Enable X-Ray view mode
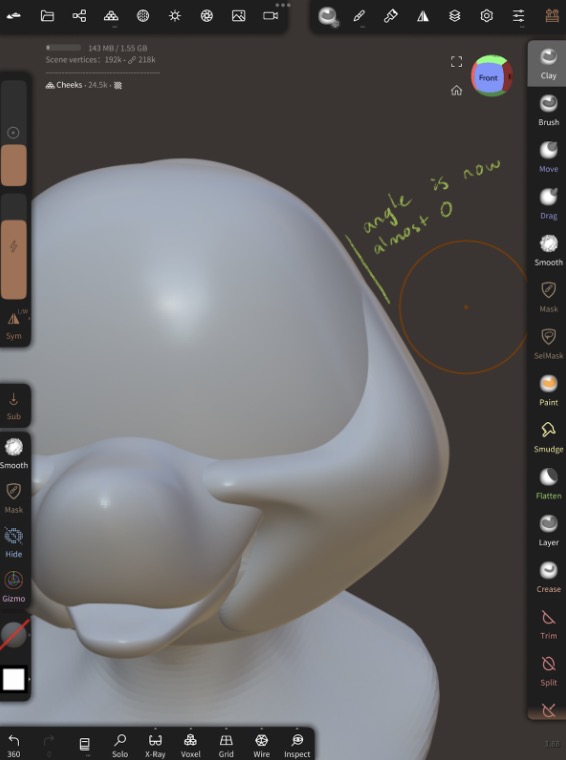This screenshot has width=566, height=760. [155, 745]
